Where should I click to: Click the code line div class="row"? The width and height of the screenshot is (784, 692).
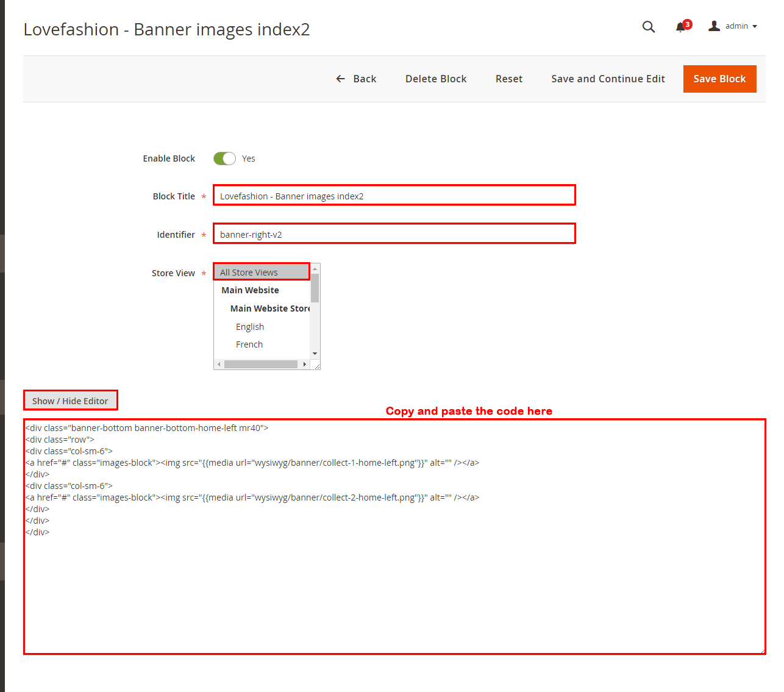pos(60,440)
